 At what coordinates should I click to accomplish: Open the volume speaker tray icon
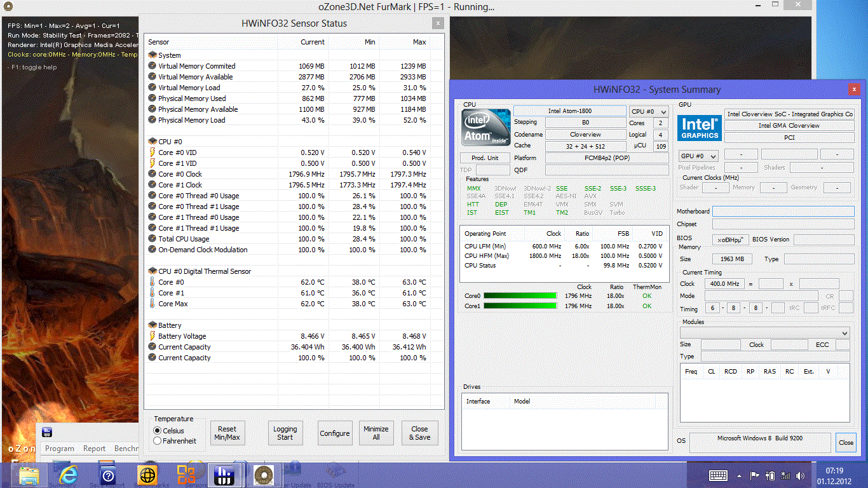pyautogui.click(x=801, y=475)
